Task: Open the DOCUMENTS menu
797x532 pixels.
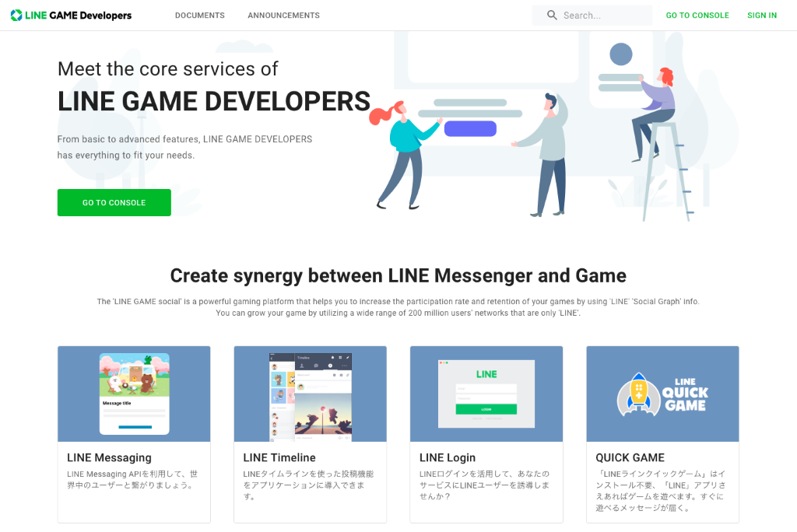Action: click(200, 16)
